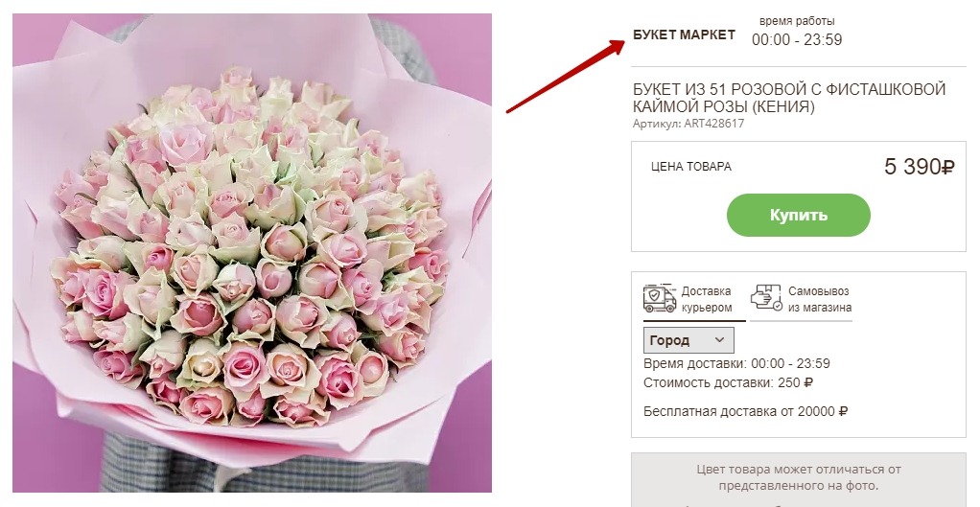Expand the Город chevron arrow
The image size is (980, 507).
point(719,340)
